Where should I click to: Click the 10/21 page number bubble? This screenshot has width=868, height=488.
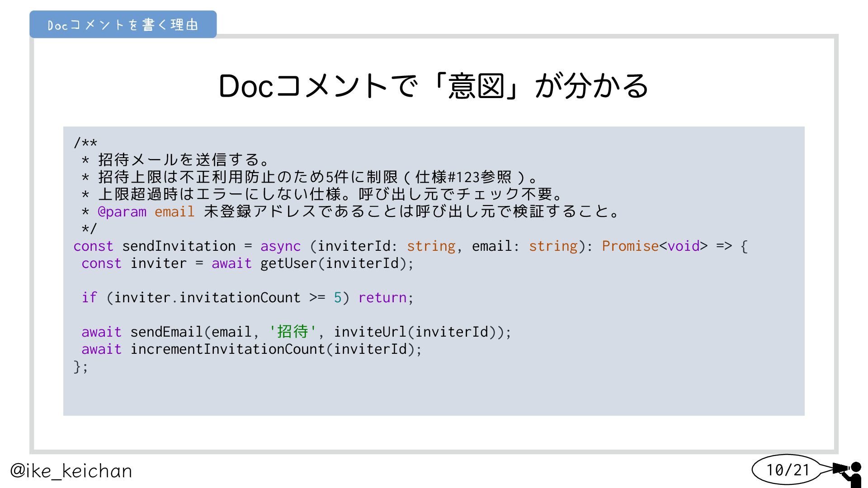pyautogui.click(x=788, y=470)
